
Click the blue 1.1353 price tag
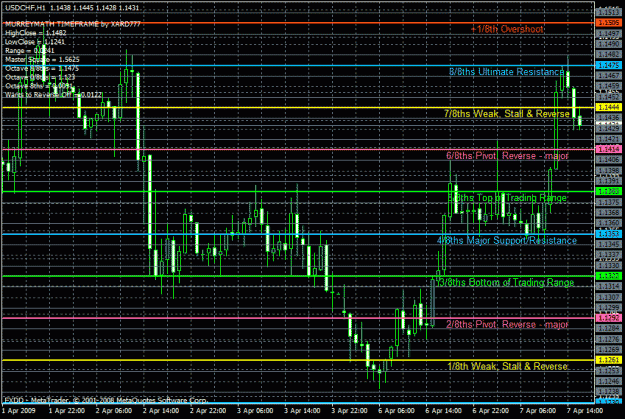point(609,234)
